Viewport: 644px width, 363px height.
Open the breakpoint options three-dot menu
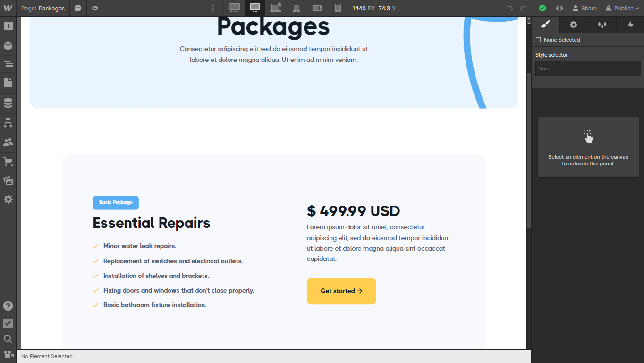212,8
